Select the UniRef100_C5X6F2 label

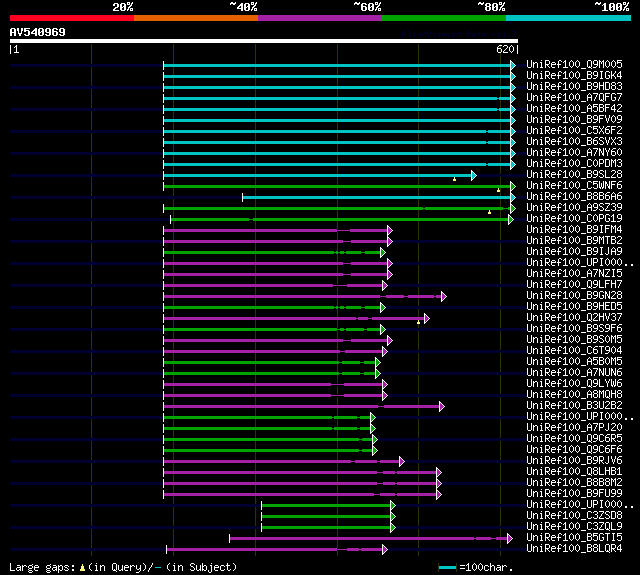[x=574, y=131]
